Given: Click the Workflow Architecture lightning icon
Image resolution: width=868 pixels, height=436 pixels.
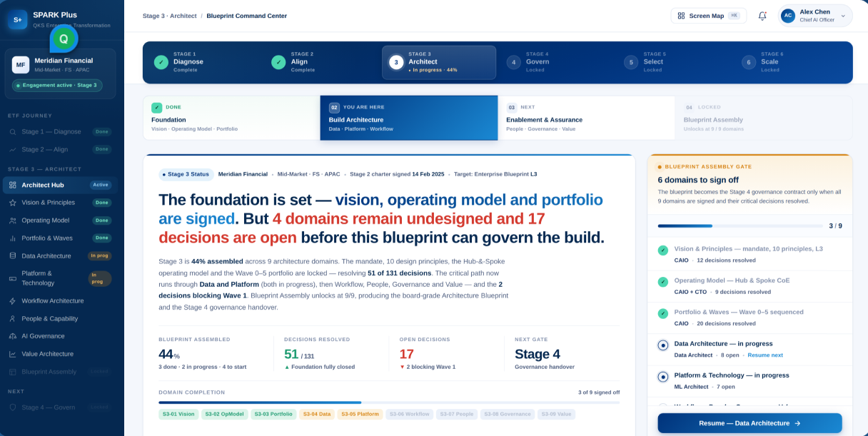Looking at the screenshot, I should [13, 301].
